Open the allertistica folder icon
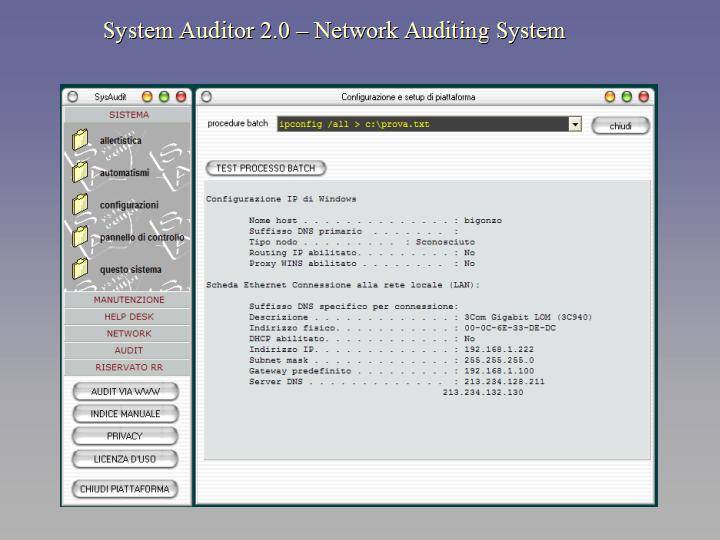This screenshot has height=540, width=720. [x=81, y=141]
